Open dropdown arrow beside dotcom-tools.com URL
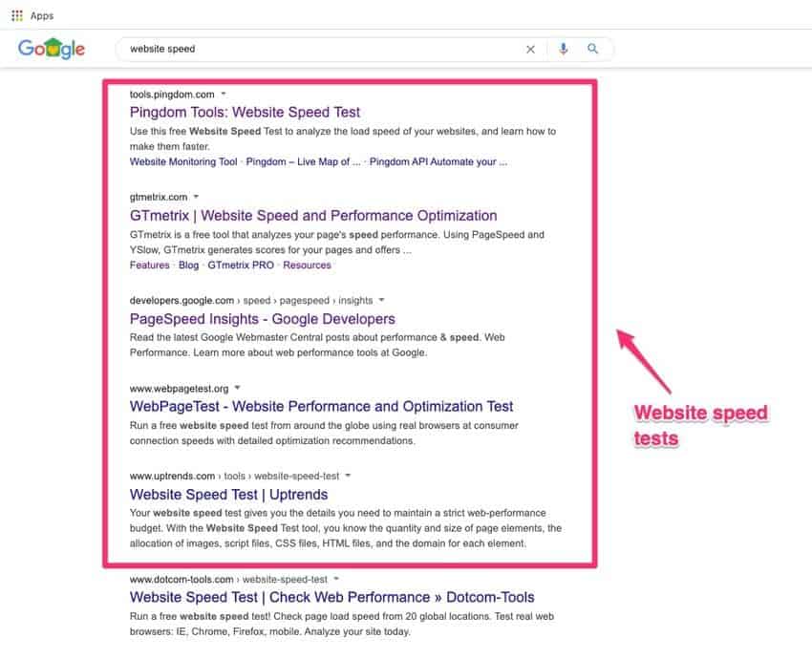The height and width of the screenshot is (659, 812). click(336, 579)
